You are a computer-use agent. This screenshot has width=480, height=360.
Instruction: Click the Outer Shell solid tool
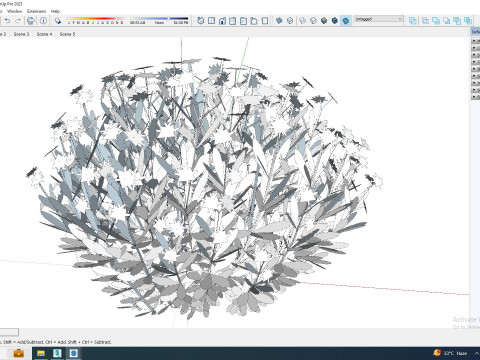413,21
